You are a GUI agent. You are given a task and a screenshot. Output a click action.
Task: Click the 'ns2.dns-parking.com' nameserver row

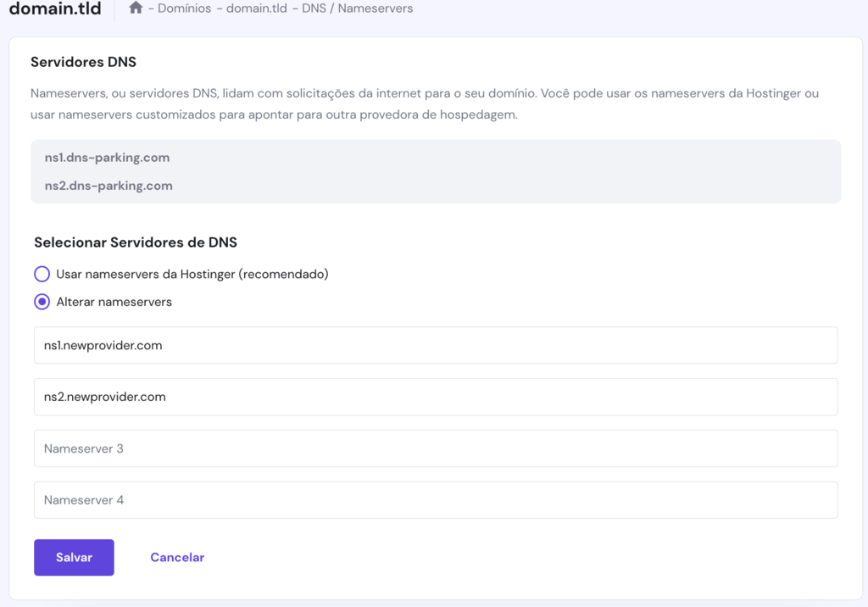coord(108,185)
